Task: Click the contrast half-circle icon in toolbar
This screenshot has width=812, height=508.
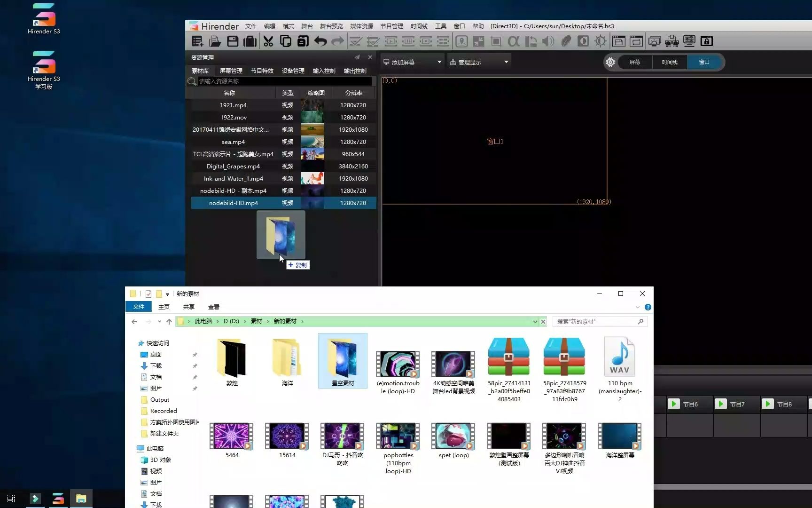Action: [x=583, y=41]
